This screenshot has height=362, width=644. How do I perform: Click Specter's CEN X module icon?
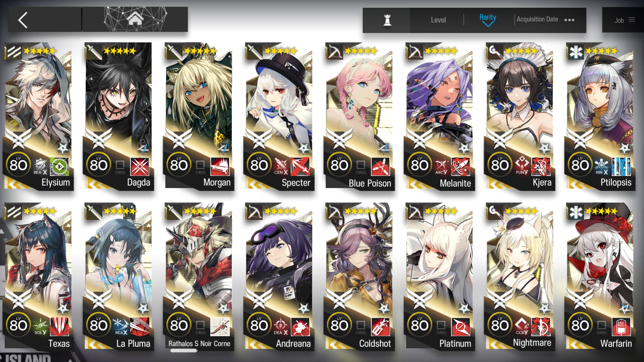(x=281, y=167)
